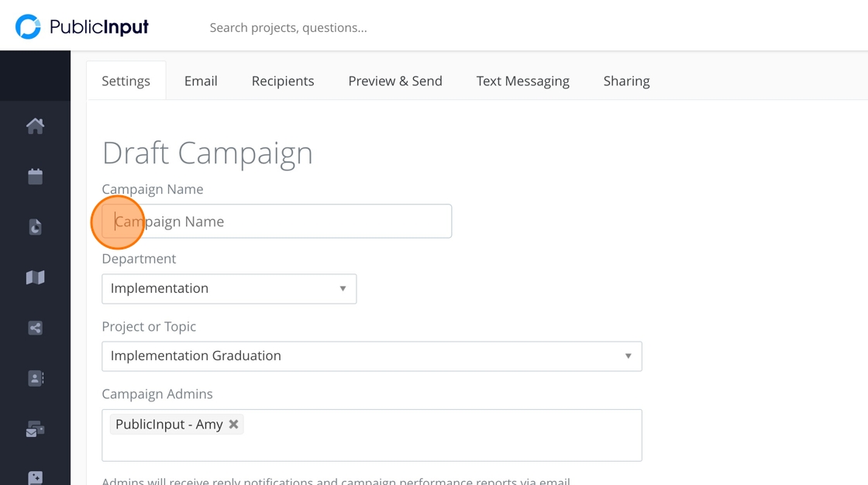Open the Recipients tab
Viewport: 868px width, 485px height.
[283, 81]
